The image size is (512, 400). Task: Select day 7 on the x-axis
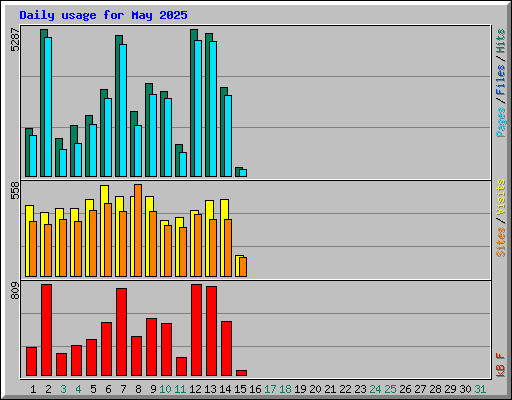[x=123, y=389]
